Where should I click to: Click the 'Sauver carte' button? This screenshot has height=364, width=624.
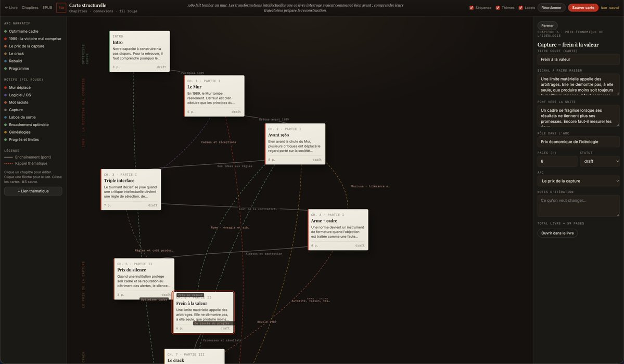tap(583, 8)
